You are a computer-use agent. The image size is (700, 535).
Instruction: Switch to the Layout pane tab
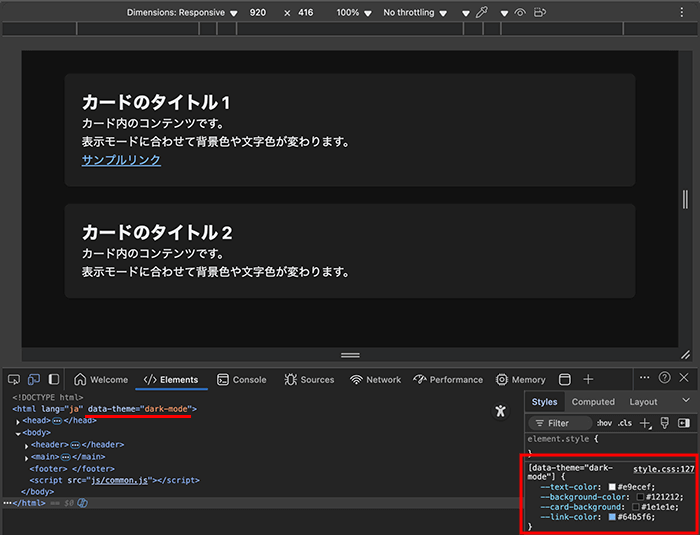click(643, 401)
